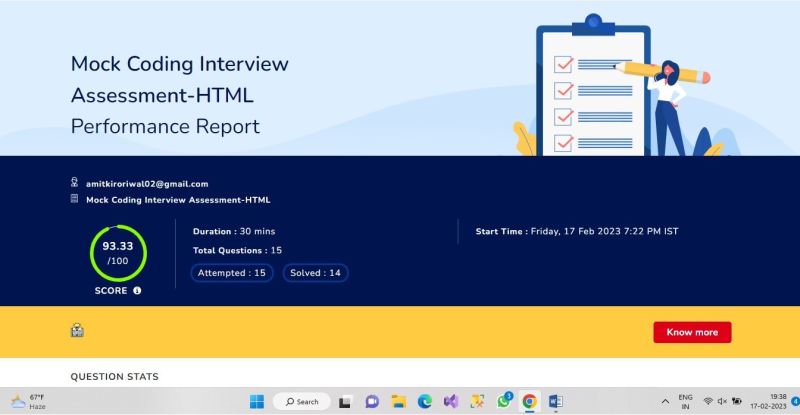Switch to Google Chrome in taskbar
Image resolution: width=800 pixels, height=415 pixels.
tap(530, 402)
